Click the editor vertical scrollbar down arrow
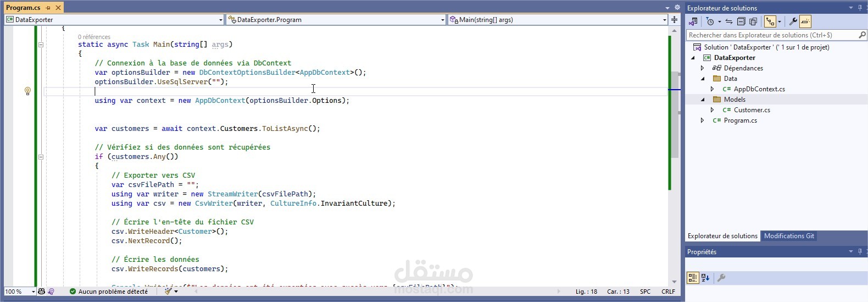The image size is (868, 302). pyautogui.click(x=674, y=282)
